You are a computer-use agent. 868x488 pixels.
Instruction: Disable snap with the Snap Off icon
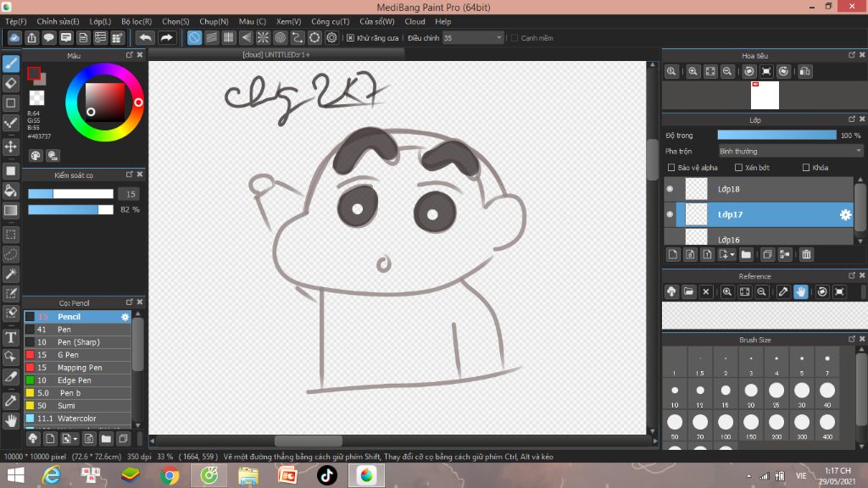[194, 37]
